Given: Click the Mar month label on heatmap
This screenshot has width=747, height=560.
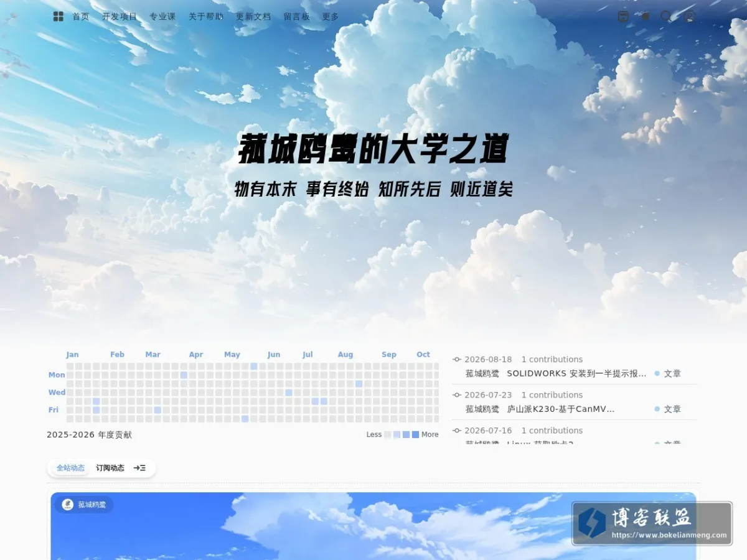Looking at the screenshot, I should (x=153, y=355).
